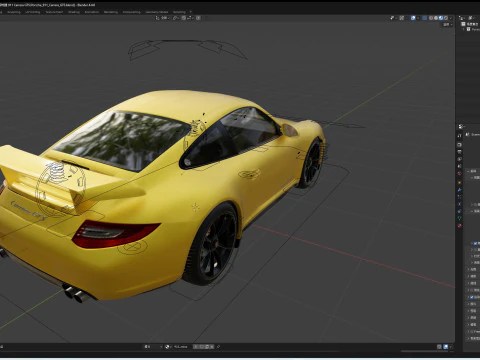The height and width of the screenshot is (360, 480).
Task: Expand the last collapsed panel in Properties
Action: point(468,338)
